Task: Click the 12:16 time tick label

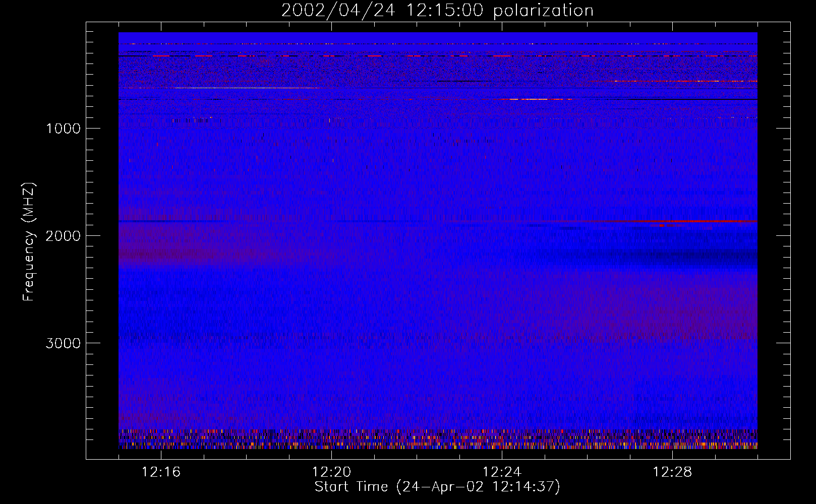Action: 161,472
